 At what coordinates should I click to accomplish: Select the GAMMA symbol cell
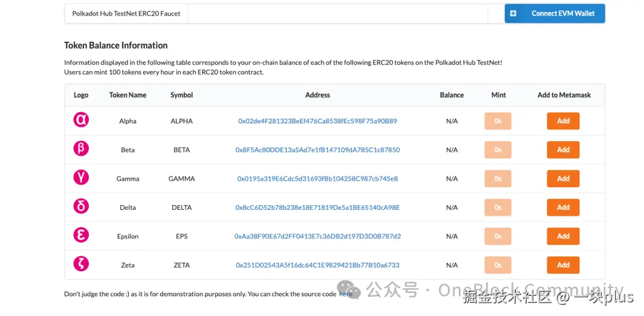(181, 179)
